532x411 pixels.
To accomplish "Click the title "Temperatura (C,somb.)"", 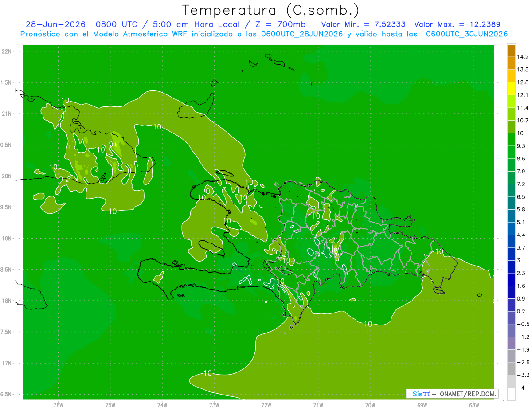I will click(271, 10).
